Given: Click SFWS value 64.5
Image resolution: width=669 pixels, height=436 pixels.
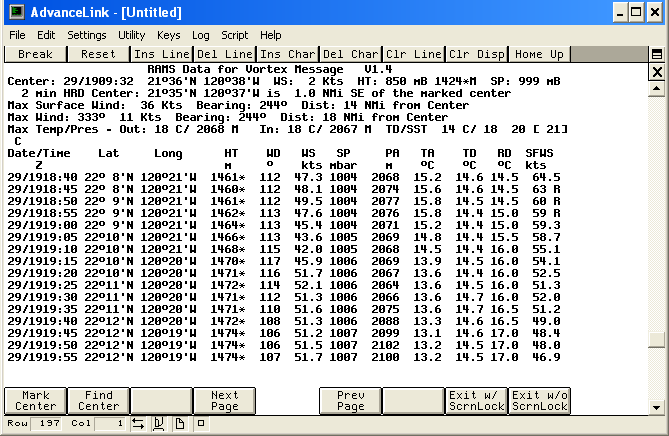Looking at the screenshot, I should click(546, 177).
